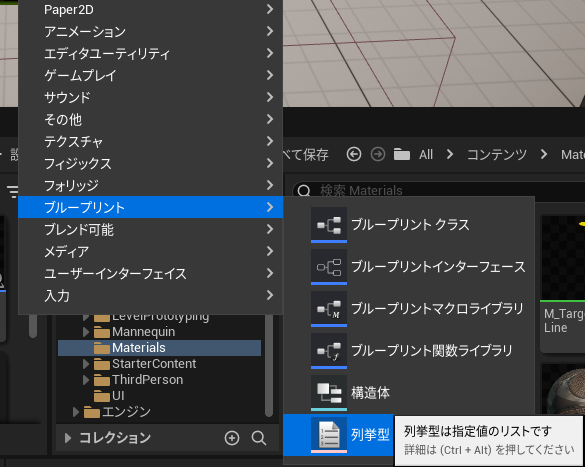Expand the エンジン folder arrow

click(x=76, y=412)
